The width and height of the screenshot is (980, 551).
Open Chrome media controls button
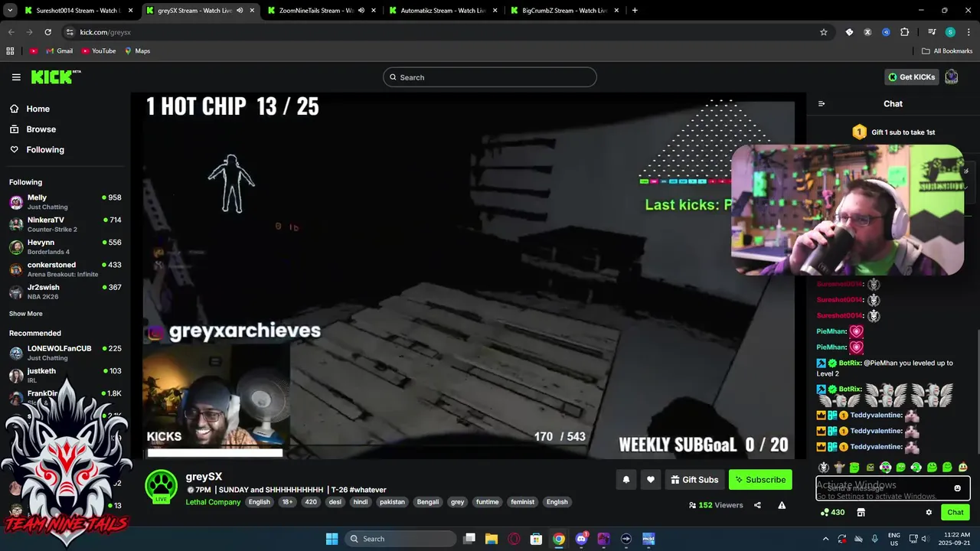(x=932, y=32)
